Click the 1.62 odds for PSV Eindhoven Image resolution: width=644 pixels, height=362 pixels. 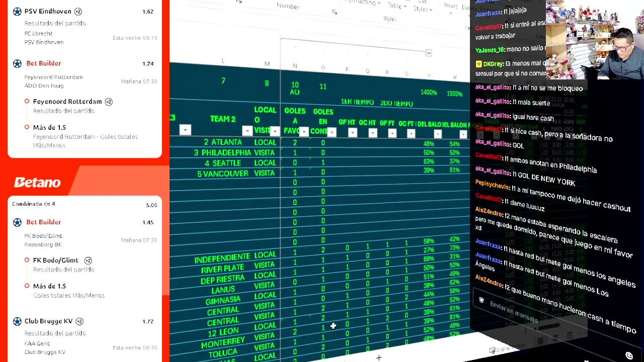point(147,12)
